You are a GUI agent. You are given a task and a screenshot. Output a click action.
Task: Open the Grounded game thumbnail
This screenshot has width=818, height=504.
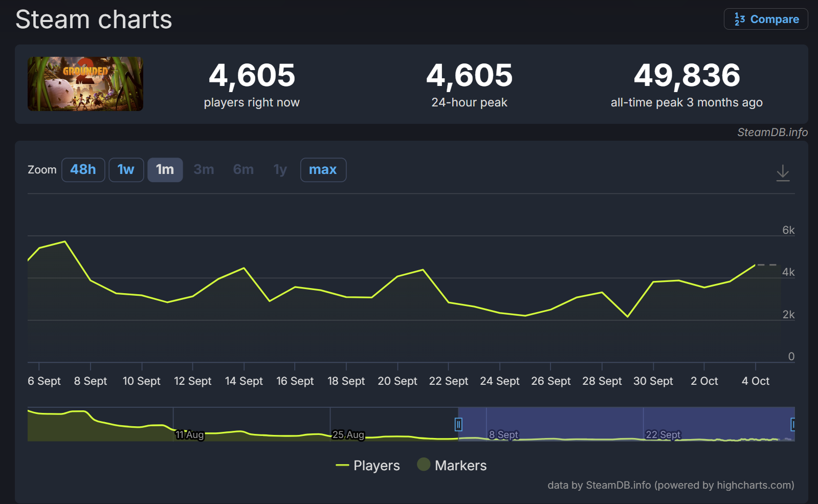85,84
